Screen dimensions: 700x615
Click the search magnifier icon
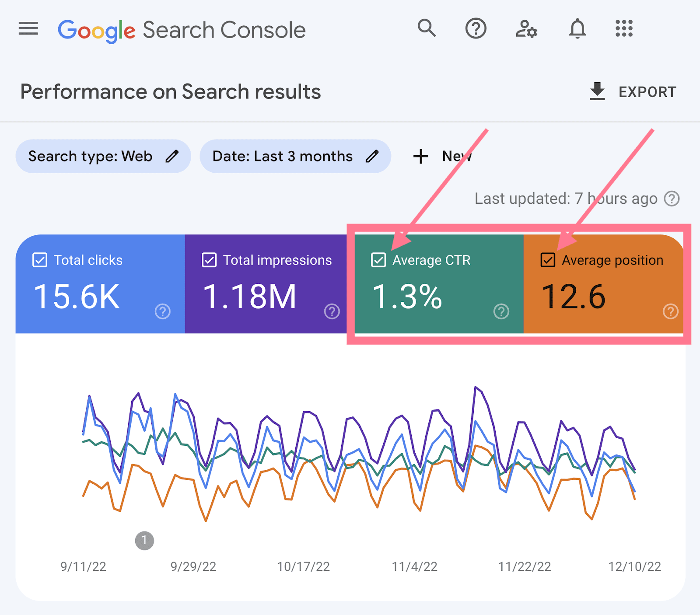pyautogui.click(x=427, y=29)
